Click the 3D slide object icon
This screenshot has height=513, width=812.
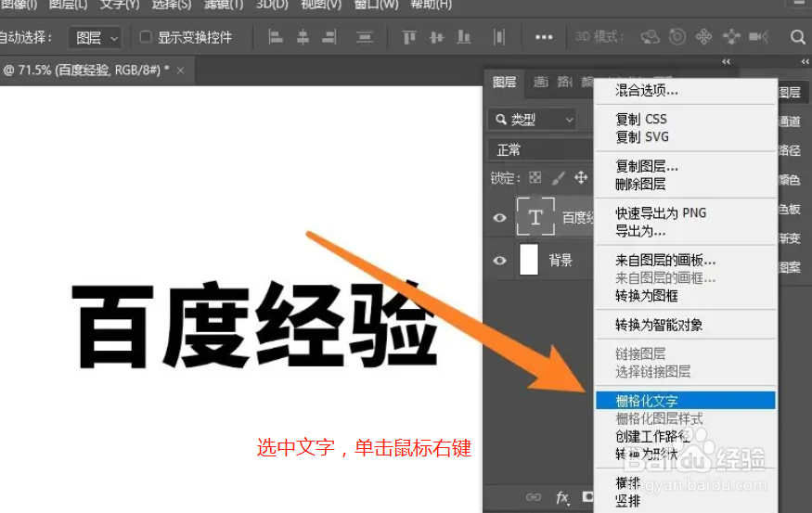click(731, 37)
